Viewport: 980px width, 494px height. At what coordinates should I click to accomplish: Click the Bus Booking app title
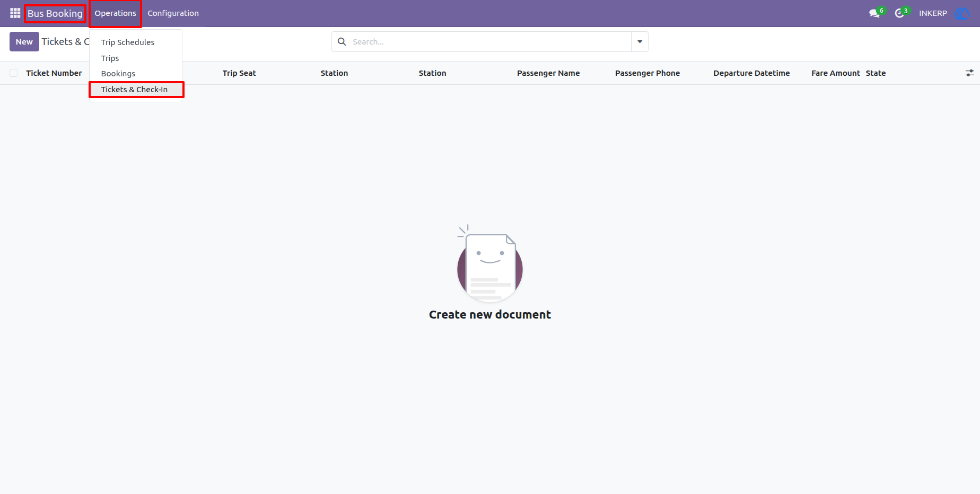(x=55, y=13)
